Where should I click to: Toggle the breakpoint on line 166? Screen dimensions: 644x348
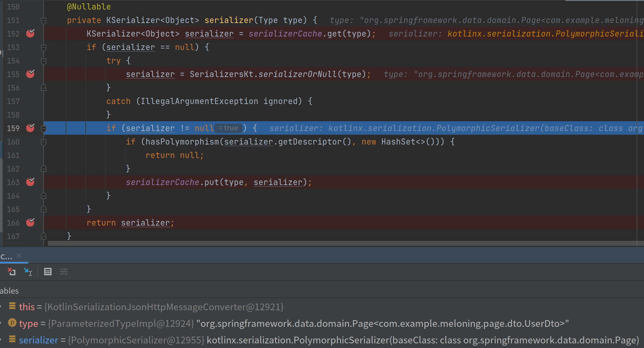30,222
